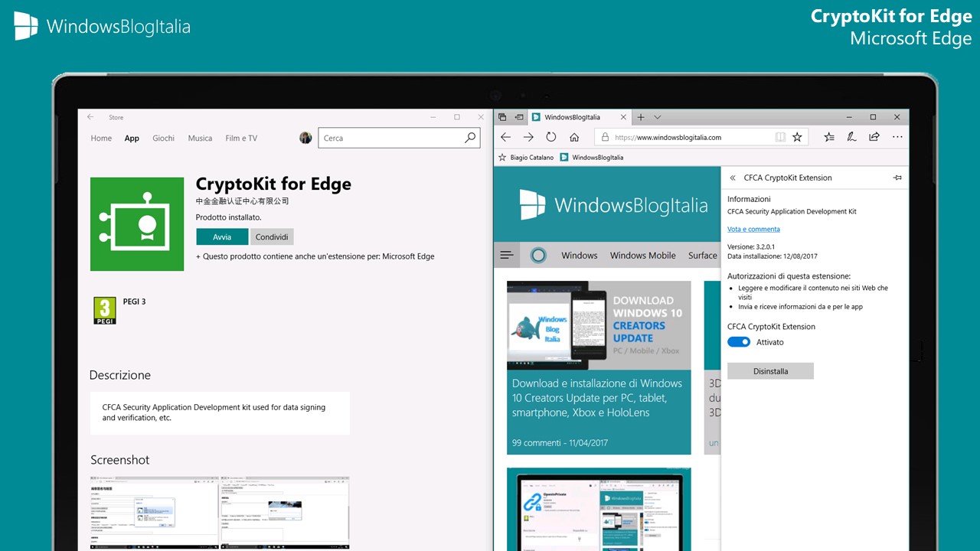980x551 pixels.
Task: Expand the Edge tab previews chevron
Action: click(658, 117)
